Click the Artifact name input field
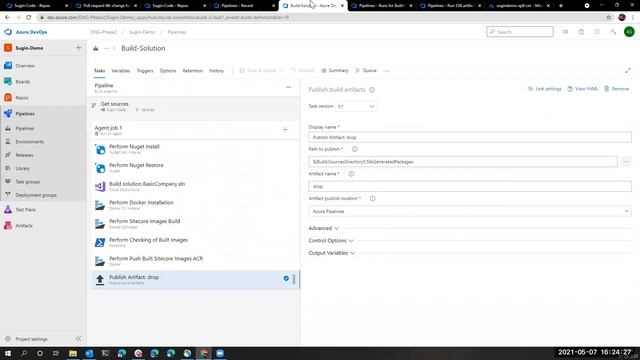The image size is (640, 360). click(470, 187)
